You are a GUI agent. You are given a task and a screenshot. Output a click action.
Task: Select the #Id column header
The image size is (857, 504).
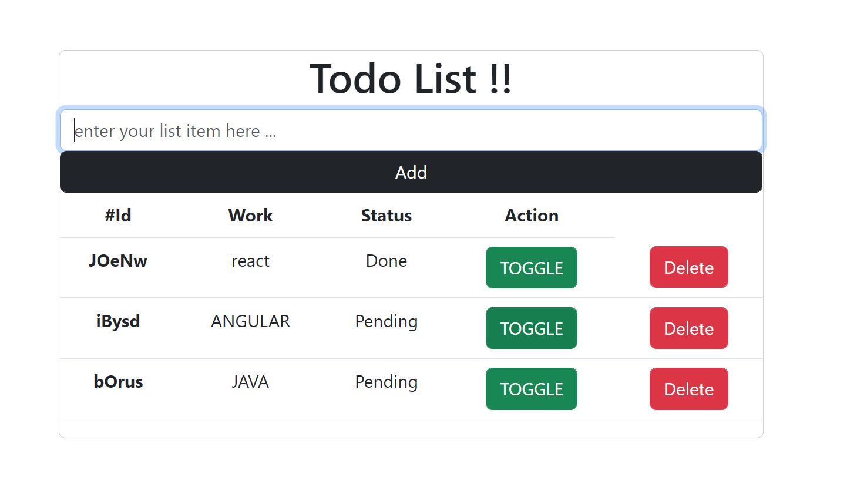(118, 215)
